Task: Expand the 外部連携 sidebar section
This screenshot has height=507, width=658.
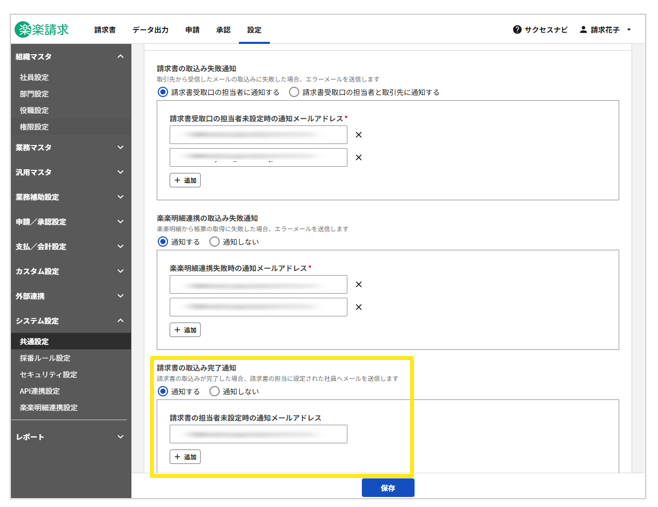Action: [x=120, y=296]
